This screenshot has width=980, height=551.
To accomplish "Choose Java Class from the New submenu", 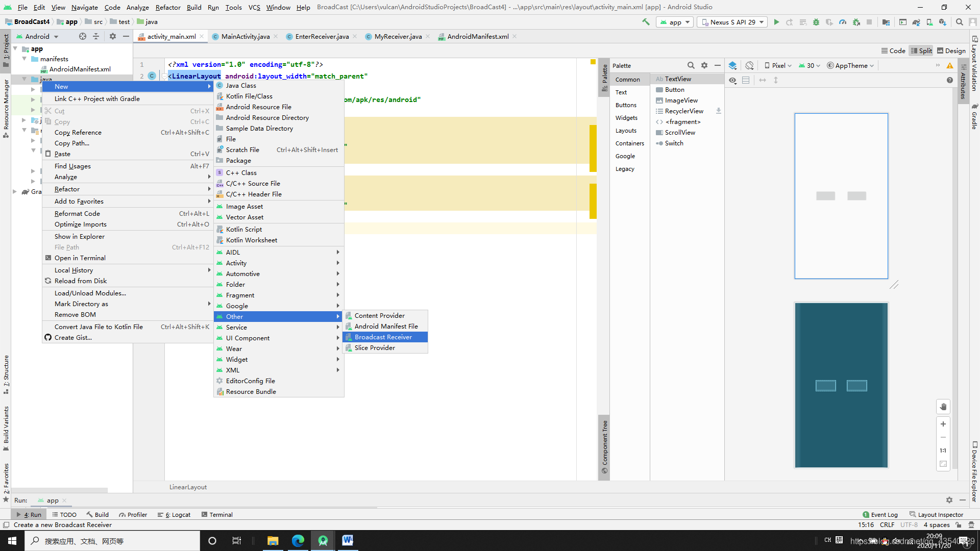I will click(x=279, y=85).
